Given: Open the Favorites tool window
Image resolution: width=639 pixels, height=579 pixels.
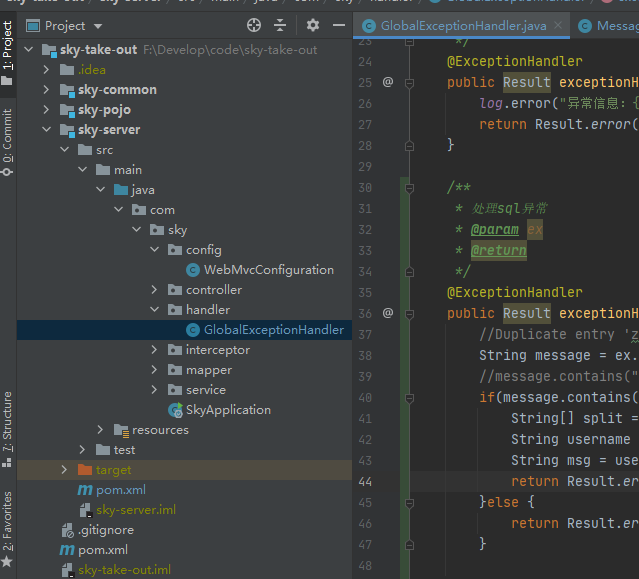Looking at the screenshot, I should (8, 520).
